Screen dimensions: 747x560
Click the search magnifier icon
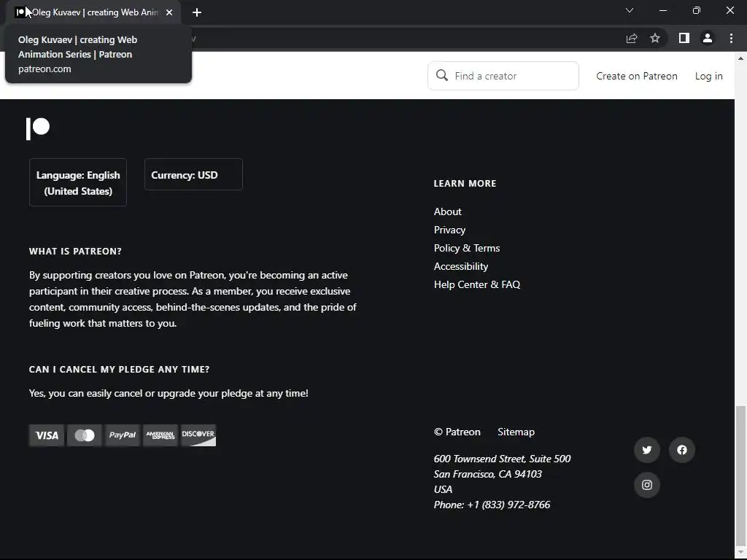(441, 75)
